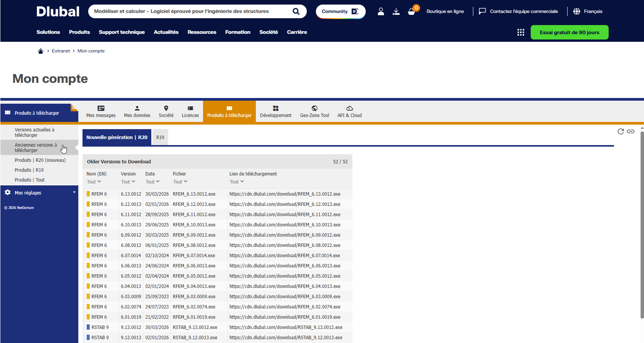Open Geo-Zone Tool tab
This screenshot has width=644, height=343.
[315, 112]
